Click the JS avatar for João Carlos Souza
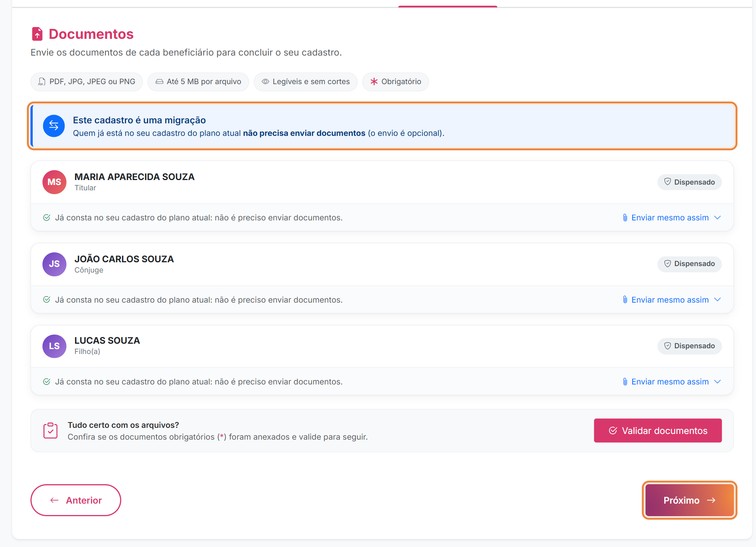This screenshot has width=756, height=547. pos(54,264)
